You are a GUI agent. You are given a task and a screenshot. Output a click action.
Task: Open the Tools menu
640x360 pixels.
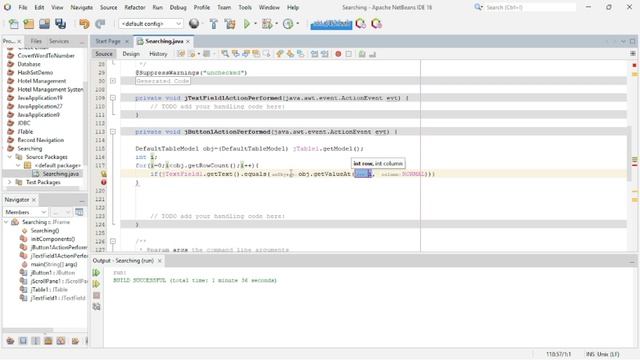point(245,7)
